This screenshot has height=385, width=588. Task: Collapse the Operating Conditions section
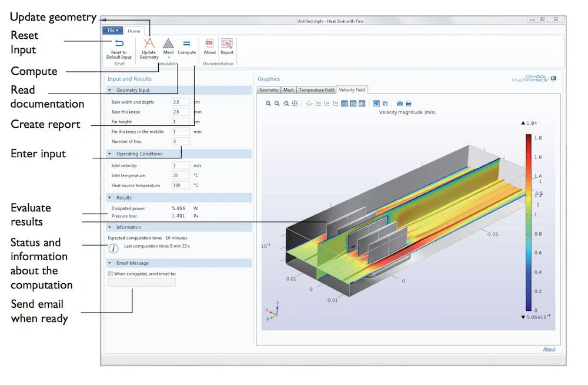coord(110,154)
